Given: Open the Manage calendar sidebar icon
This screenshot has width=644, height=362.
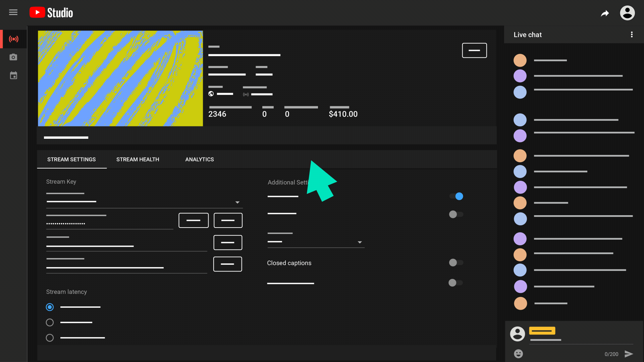Looking at the screenshot, I should pyautogui.click(x=13, y=76).
